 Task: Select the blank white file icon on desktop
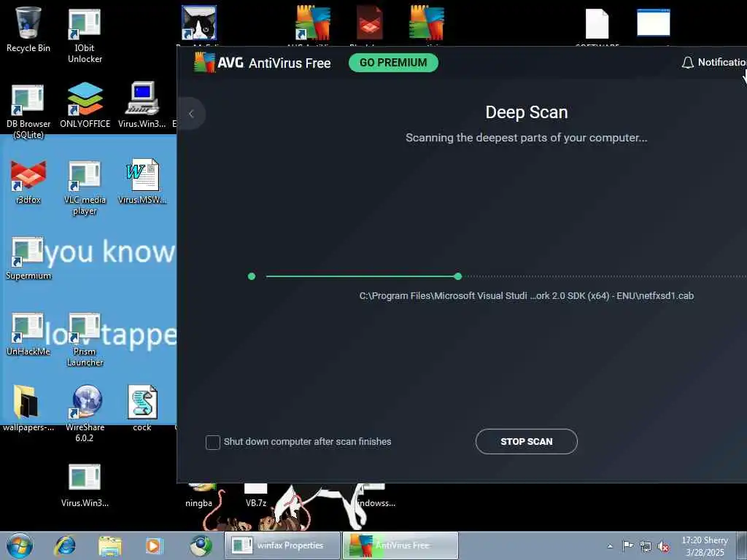(597, 23)
